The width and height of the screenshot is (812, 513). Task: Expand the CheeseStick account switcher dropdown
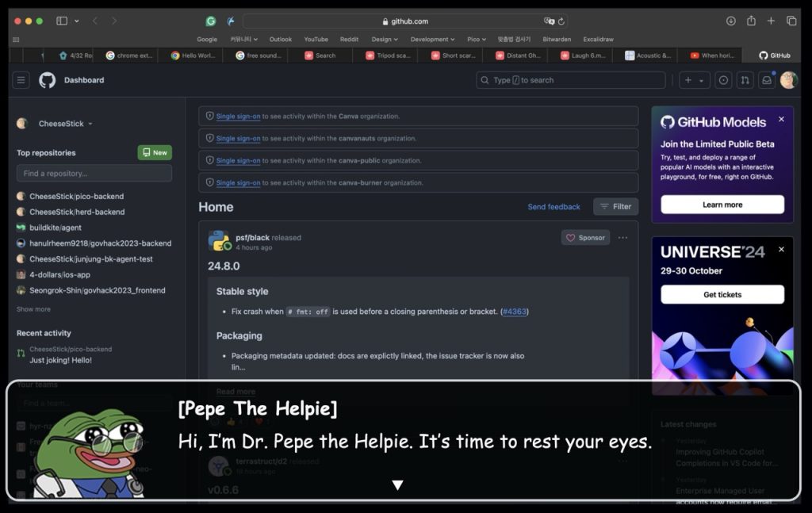click(90, 124)
